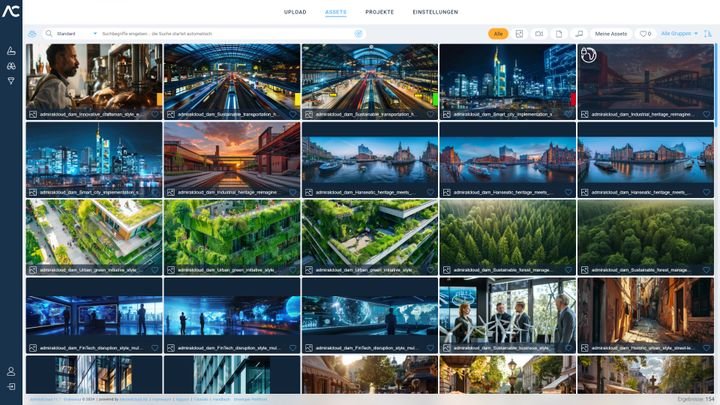Open the Projekte tab
Screen dimensions: 720x405
pos(379,12)
